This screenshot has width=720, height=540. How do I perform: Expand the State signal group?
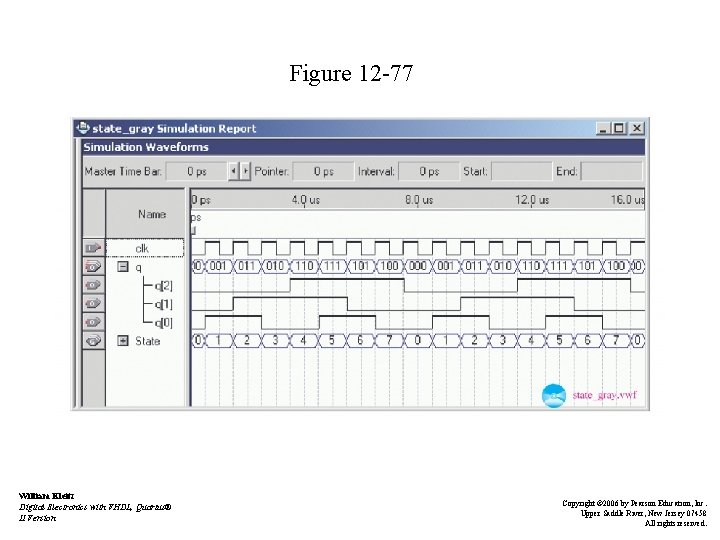pos(123,341)
